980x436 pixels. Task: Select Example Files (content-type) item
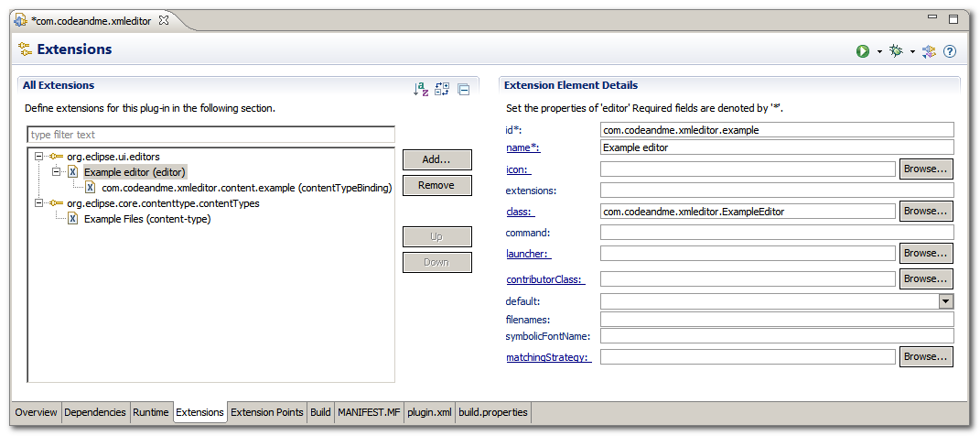pyautogui.click(x=147, y=219)
